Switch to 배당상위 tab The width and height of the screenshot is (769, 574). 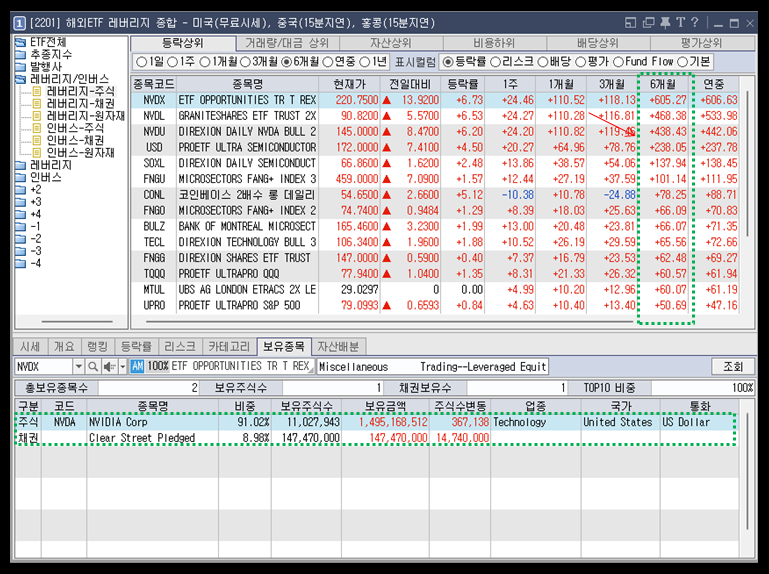tap(598, 43)
